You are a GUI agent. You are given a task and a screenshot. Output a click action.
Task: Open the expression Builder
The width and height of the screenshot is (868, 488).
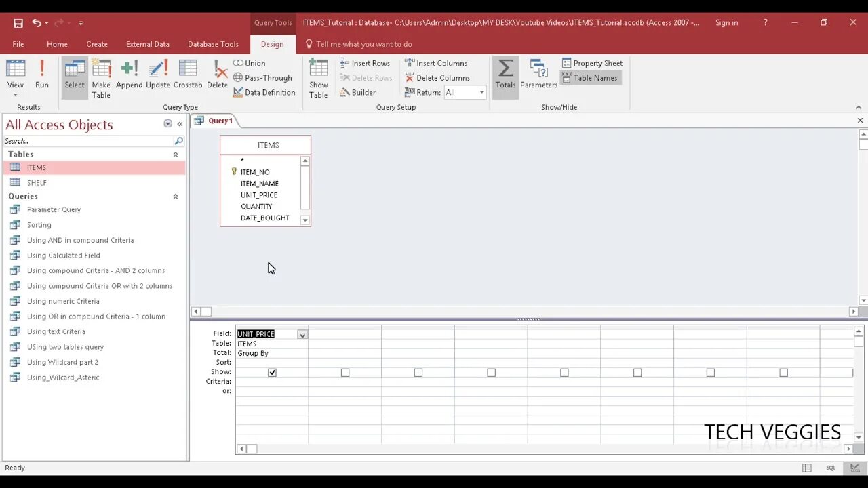tap(357, 92)
